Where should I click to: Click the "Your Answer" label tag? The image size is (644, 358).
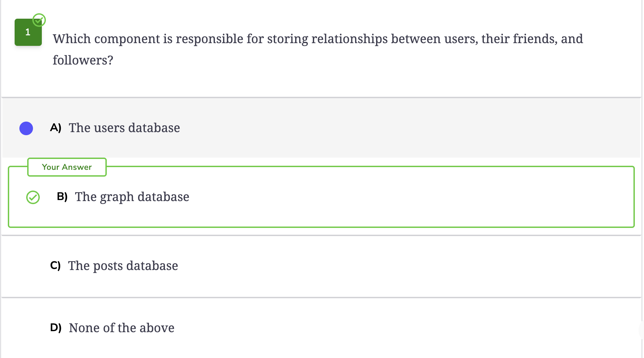point(67,167)
